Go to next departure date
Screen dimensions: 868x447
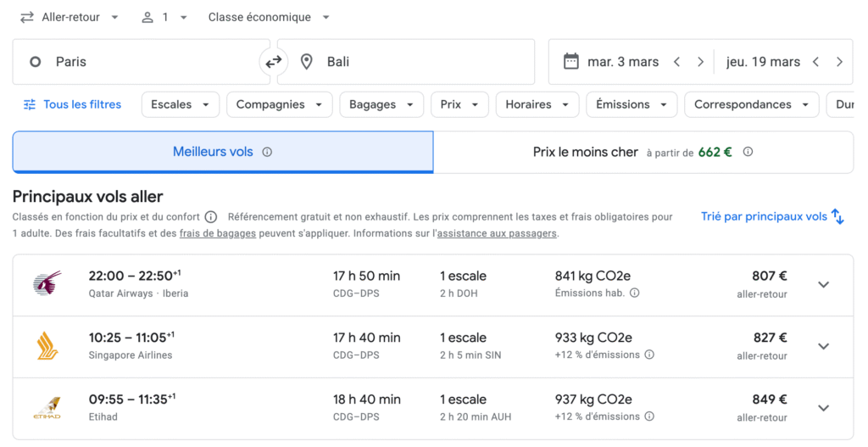pos(700,62)
